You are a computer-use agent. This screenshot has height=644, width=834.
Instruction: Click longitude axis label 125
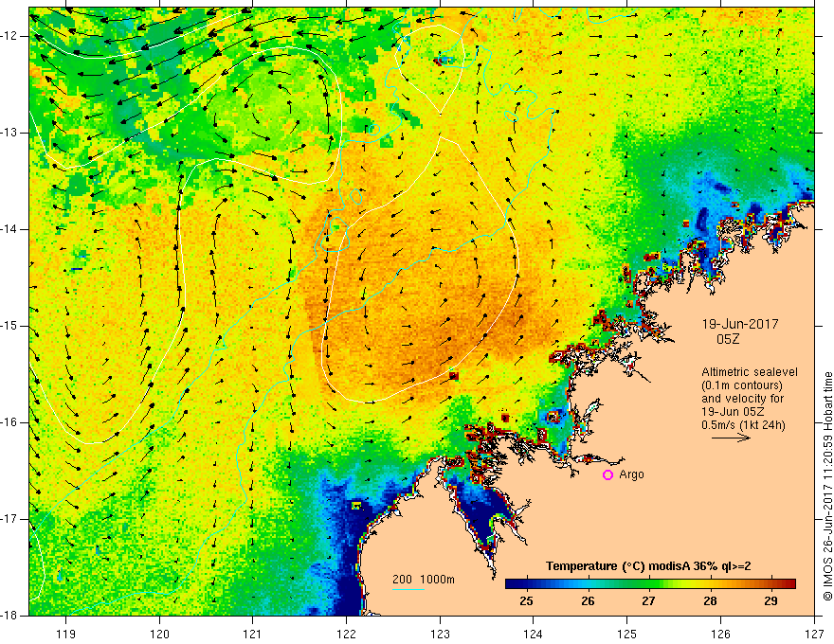click(627, 634)
